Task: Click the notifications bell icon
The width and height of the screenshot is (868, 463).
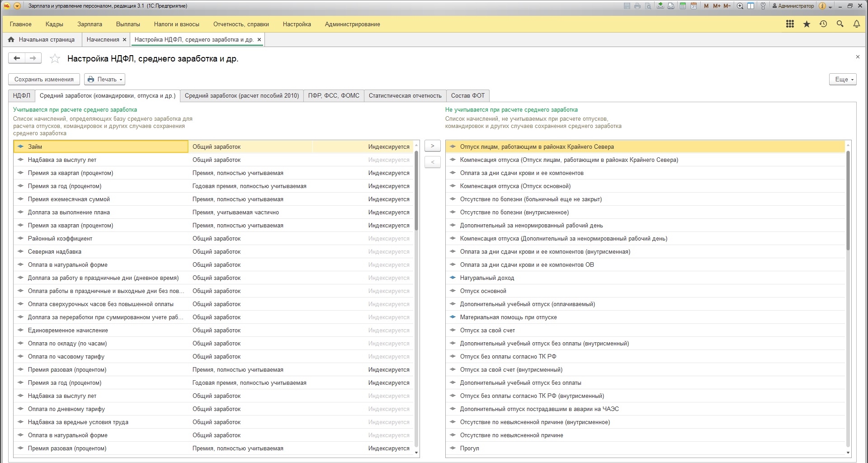Action: tap(856, 24)
